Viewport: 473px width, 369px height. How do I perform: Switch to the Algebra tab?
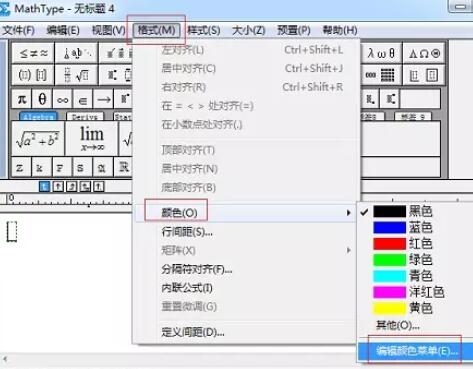(x=39, y=116)
